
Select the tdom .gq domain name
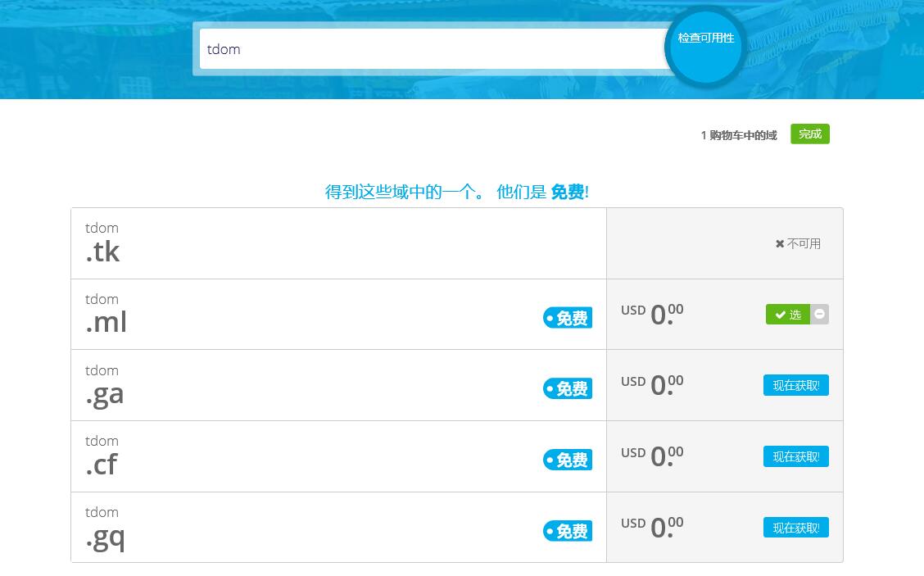pyautogui.click(x=105, y=528)
